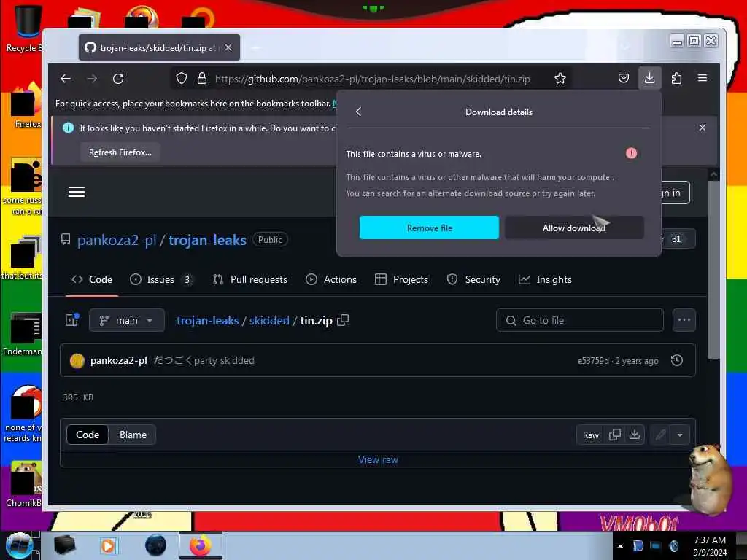Click the red malware warning icon
The width and height of the screenshot is (747, 560).
point(631,153)
